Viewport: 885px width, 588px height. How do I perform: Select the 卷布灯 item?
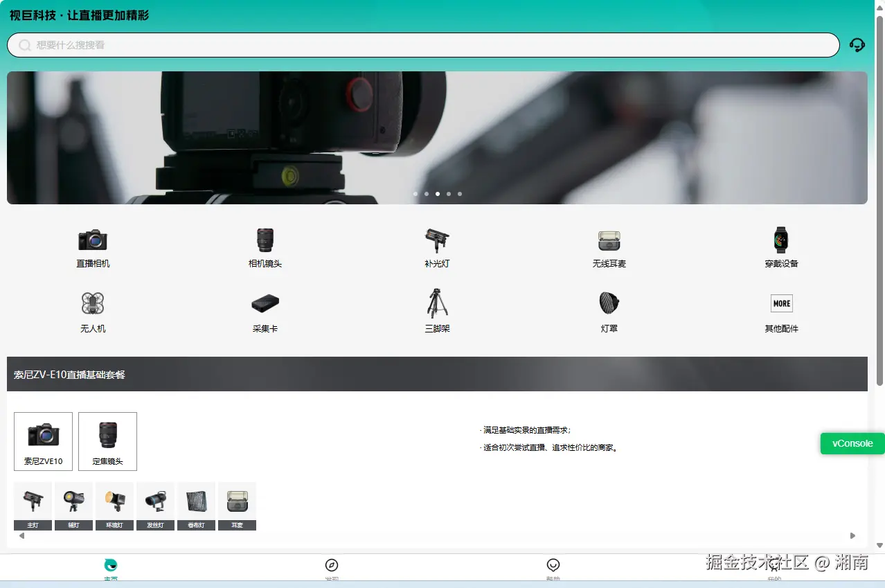point(196,506)
